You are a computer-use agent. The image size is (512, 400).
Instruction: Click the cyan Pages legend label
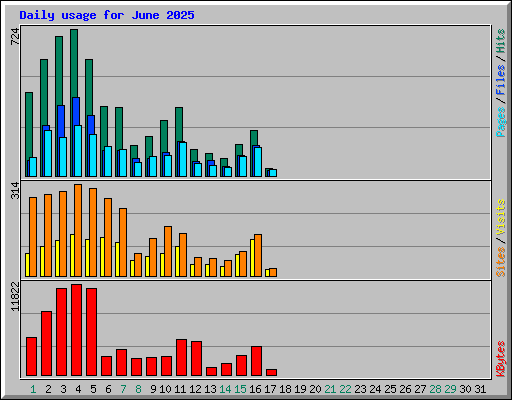[x=500, y=122]
